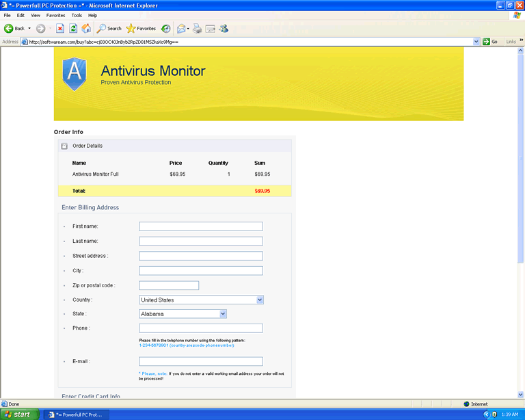525x420 pixels.
Task: Focus the E-mail input field
Action: point(200,361)
